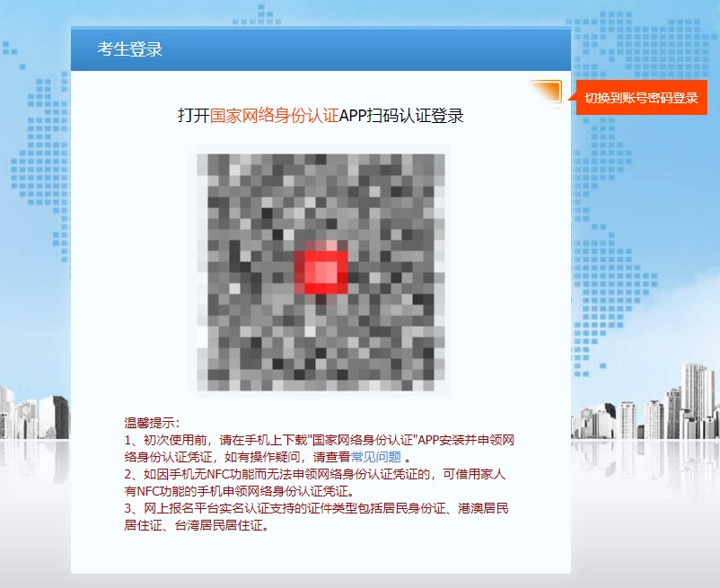Click the orange 国家网络身份认证 link in heading
720x588 pixels.
tap(274, 116)
